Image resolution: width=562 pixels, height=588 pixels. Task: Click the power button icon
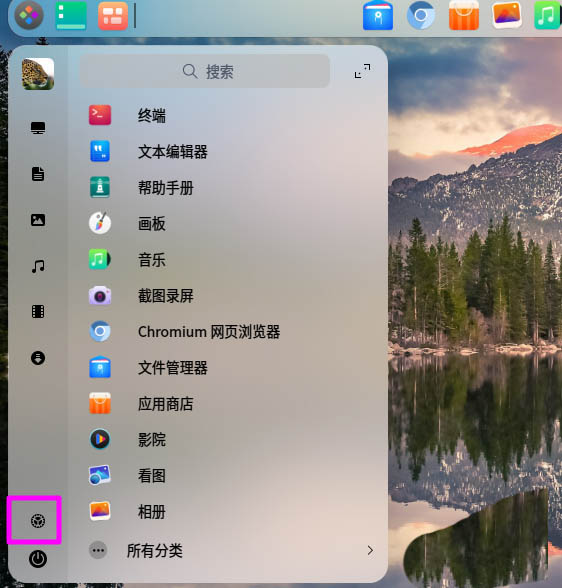[x=38, y=559]
